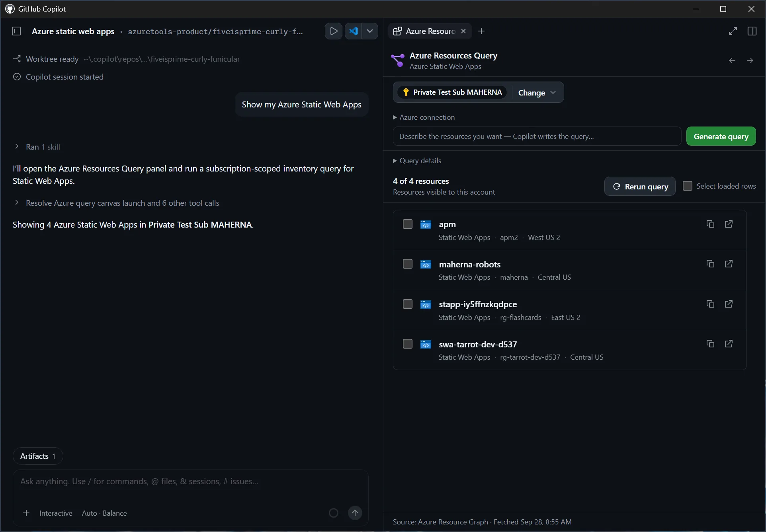The height and width of the screenshot is (532, 766).
Task: Check the stapp-iy5ffnzkqdpce row checkbox
Action: click(x=407, y=304)
